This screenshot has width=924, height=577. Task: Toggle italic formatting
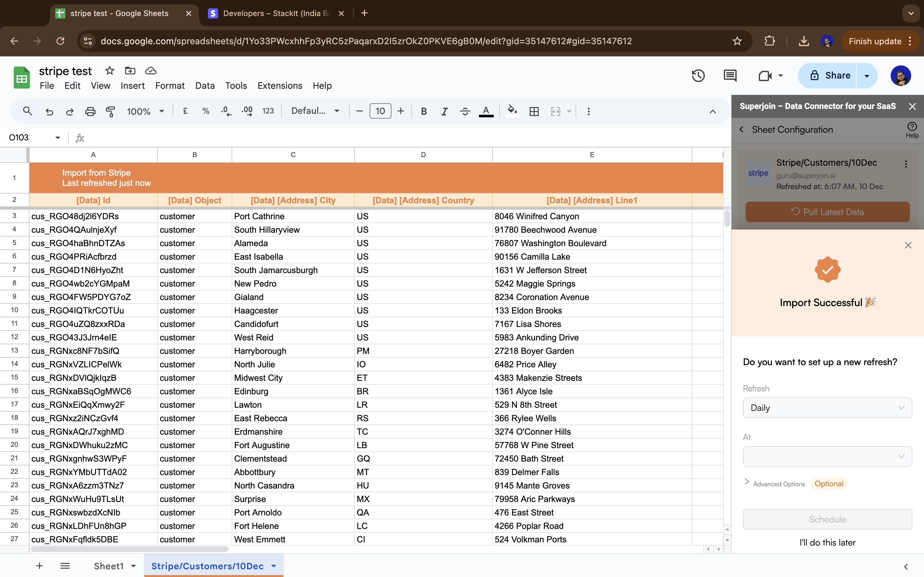coord(444,112)
